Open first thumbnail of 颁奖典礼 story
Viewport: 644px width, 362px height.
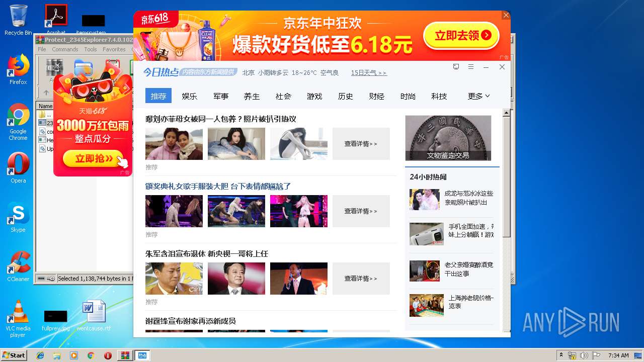point(174,211)
